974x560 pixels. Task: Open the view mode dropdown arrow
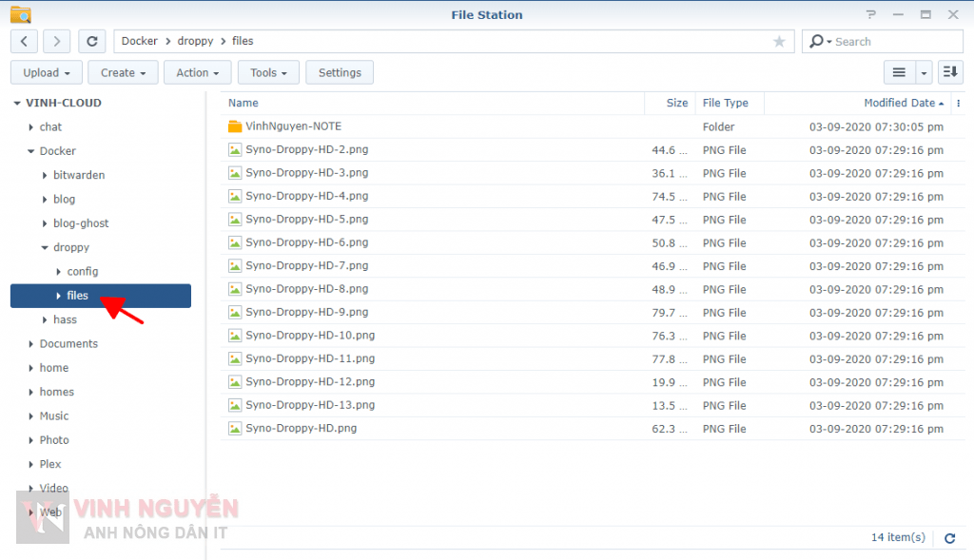point(924,72)
